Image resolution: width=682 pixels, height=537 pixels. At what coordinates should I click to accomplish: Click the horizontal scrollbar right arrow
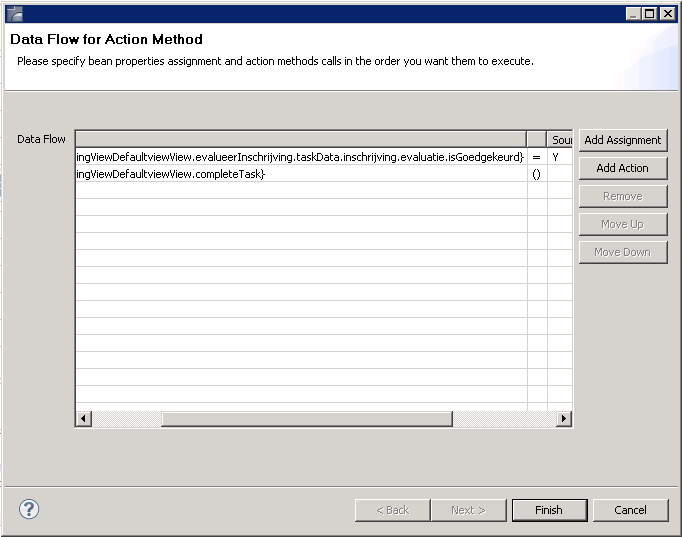click(x=564, y=419)
